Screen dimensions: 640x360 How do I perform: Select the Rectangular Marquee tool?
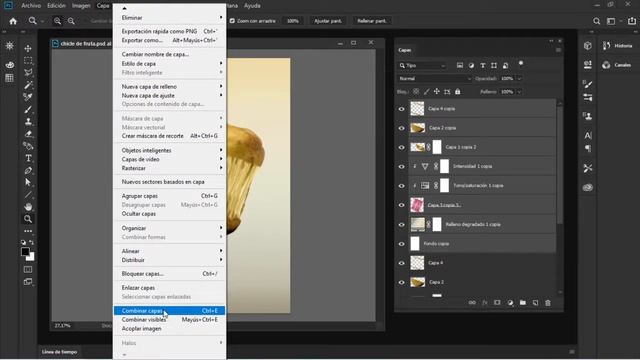[x=28, y=61]
